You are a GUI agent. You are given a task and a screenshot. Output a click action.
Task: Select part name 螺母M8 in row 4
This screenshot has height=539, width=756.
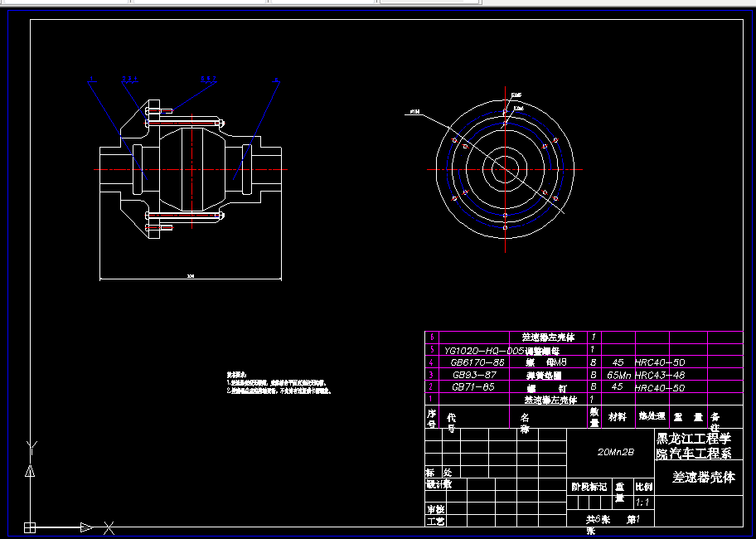[x=546, y=362]
